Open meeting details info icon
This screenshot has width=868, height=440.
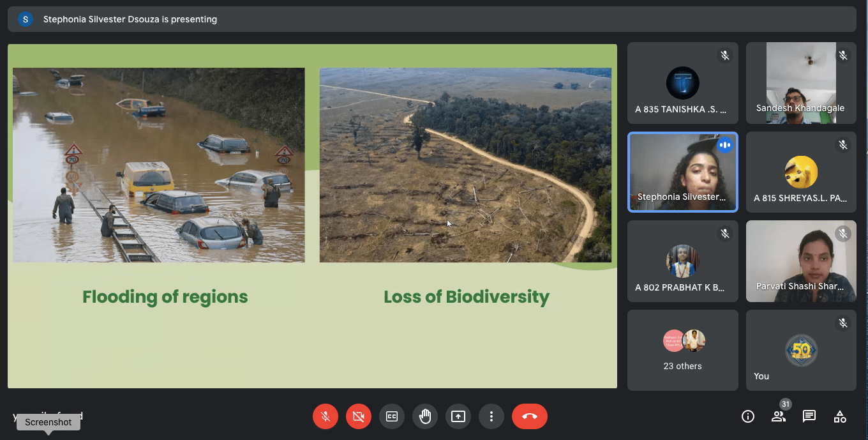coord(748,416)
